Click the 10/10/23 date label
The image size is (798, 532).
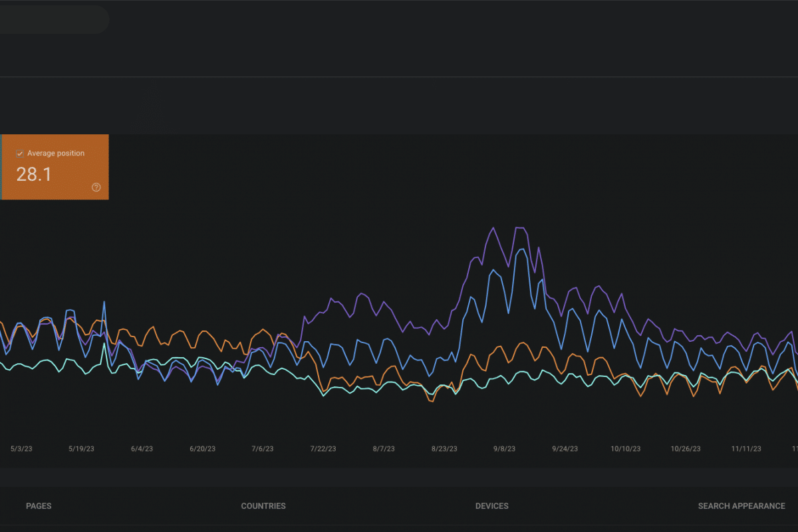click(x=625, y=449)
